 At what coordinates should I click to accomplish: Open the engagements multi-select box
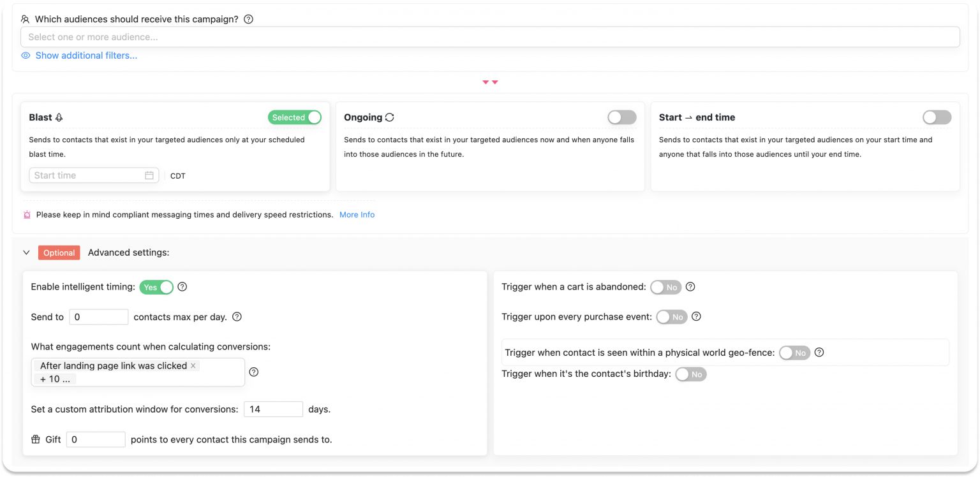(138, 372)
